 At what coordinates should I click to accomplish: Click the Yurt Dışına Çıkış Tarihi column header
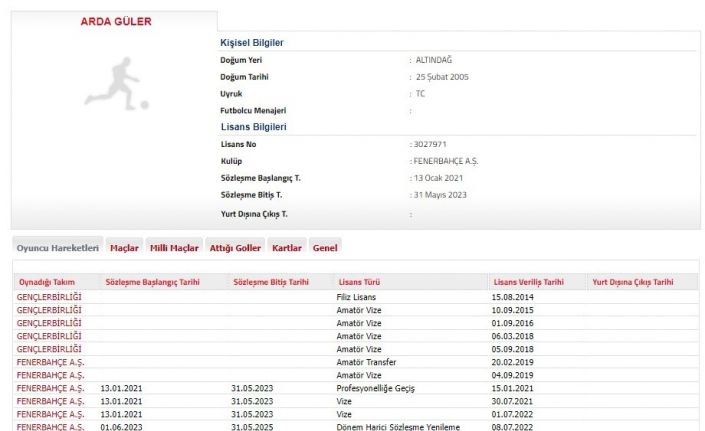coord(633,283)
